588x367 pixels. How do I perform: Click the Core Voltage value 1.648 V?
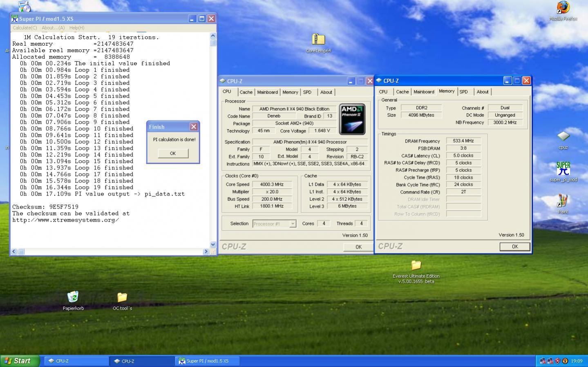coord(322,131)
